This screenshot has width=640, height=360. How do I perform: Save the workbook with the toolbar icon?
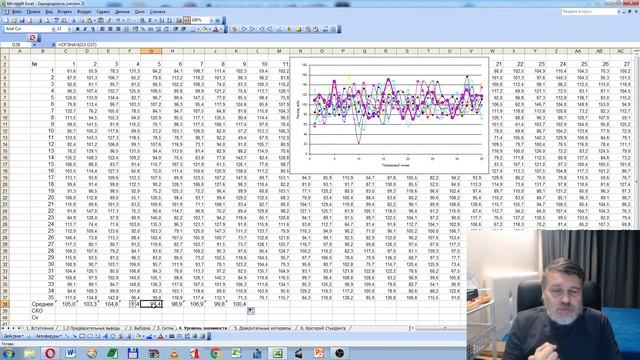click(22, 20)
